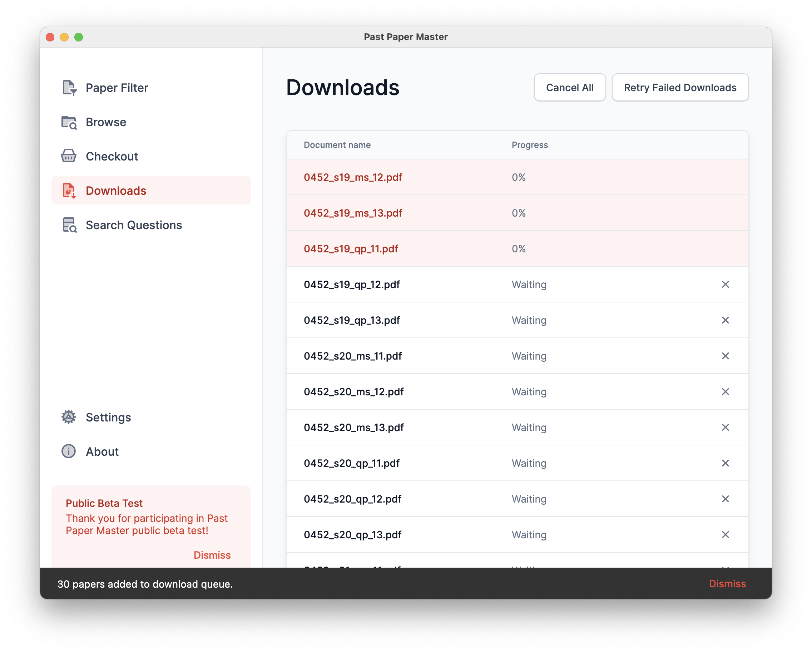Click the Search Questions icon
This screenshot has height=652, width=812.
69,225
